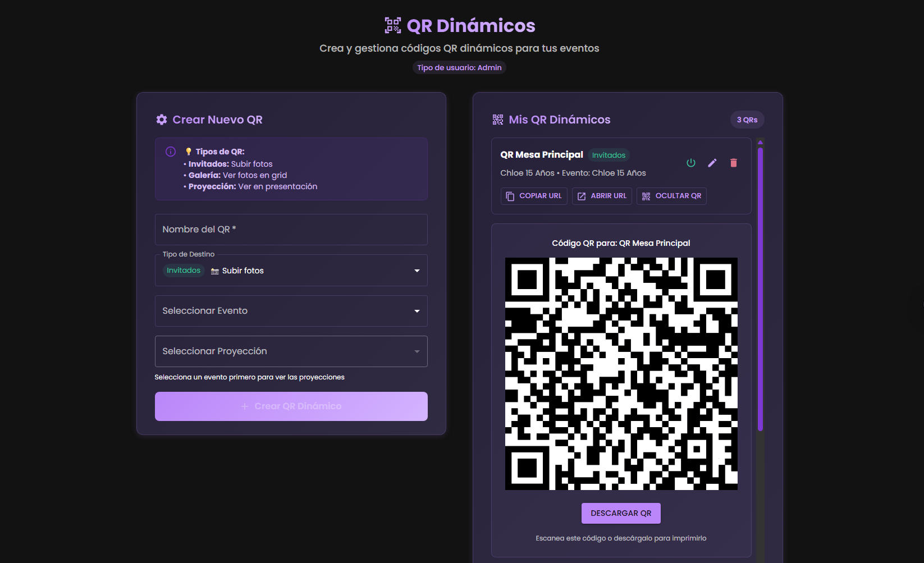
Task: Click the Invitados tag on QR Mesa Principal
Action: coord(609,155)
